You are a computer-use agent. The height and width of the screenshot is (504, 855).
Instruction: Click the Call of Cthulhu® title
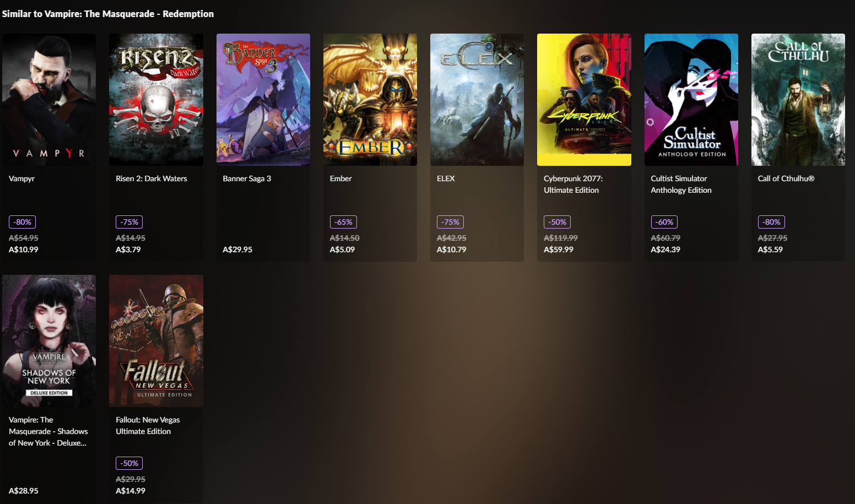click(786, 178)
